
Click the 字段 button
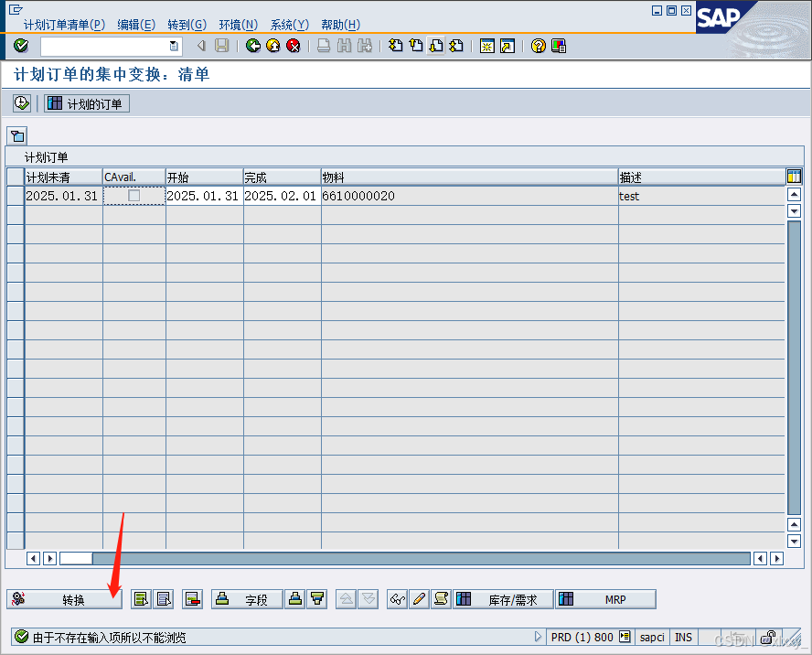(247, 599)
